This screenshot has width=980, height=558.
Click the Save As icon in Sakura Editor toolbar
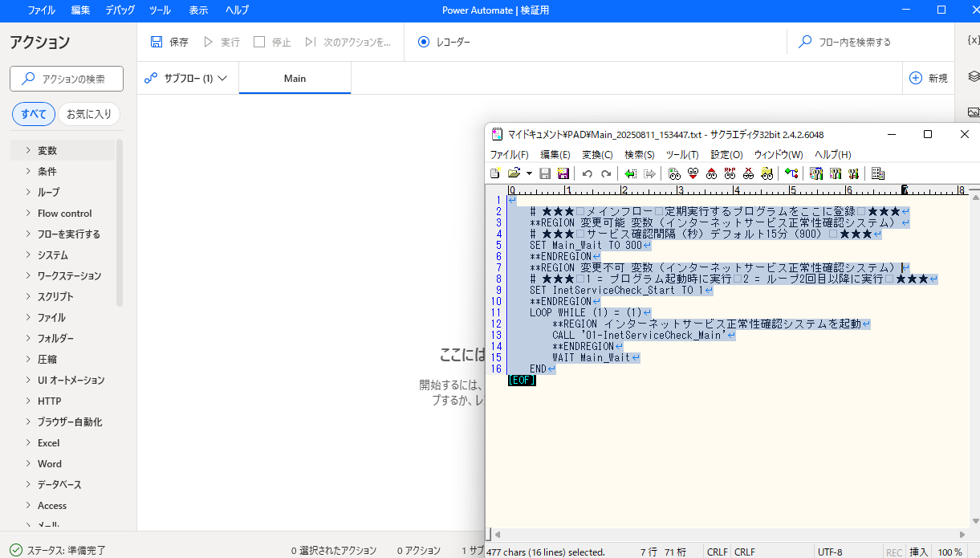click(563, 173)
